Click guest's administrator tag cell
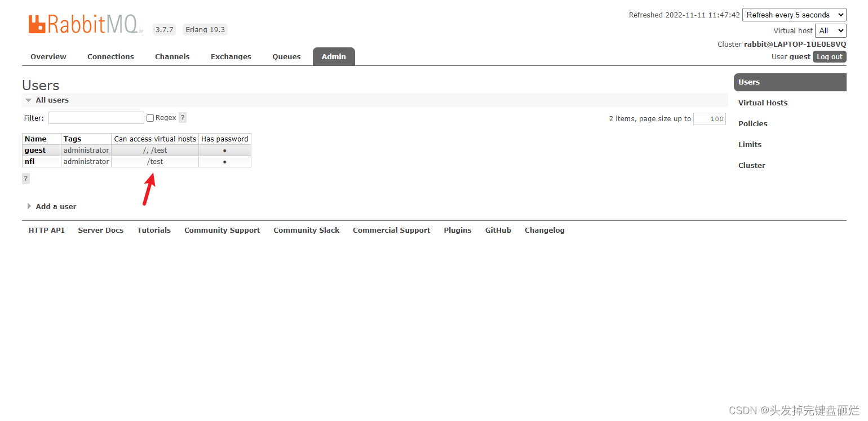 coord(86,150)
